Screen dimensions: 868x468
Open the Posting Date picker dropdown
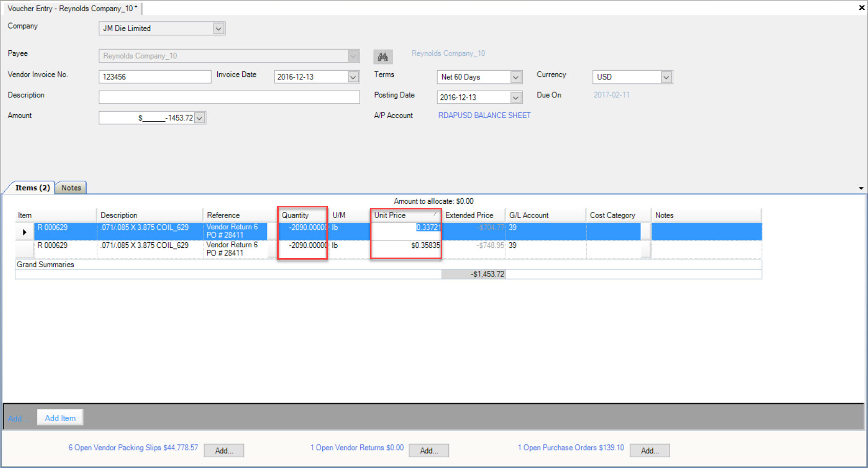pos(516,97)
